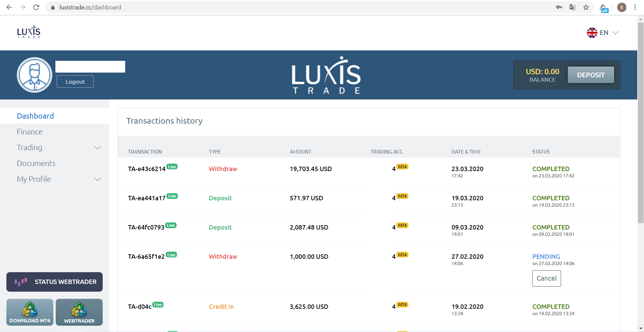
Task: Select Dashboard in the sidebar
Action: click(35, 116)
